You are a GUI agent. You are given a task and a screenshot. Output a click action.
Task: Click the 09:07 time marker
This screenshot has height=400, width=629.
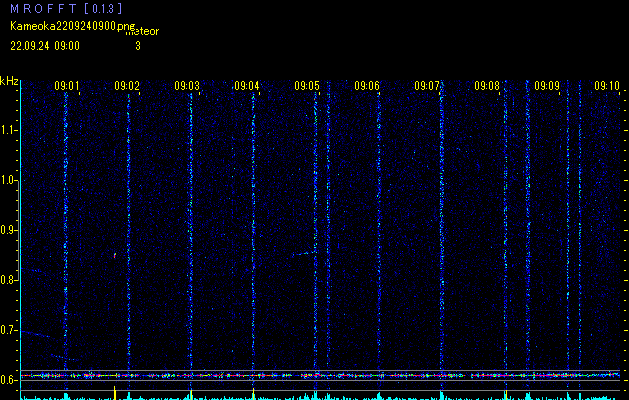pyautogui.click(x=427, y=86)
